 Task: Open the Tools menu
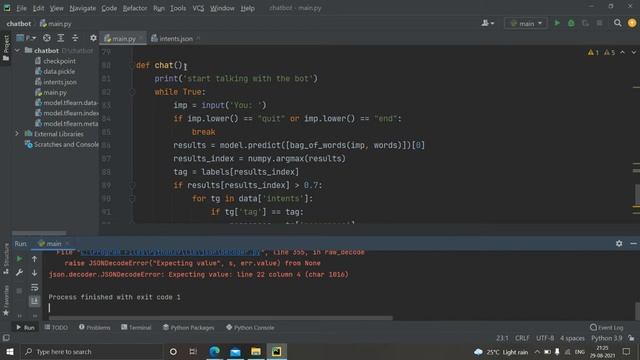point(178,8)
